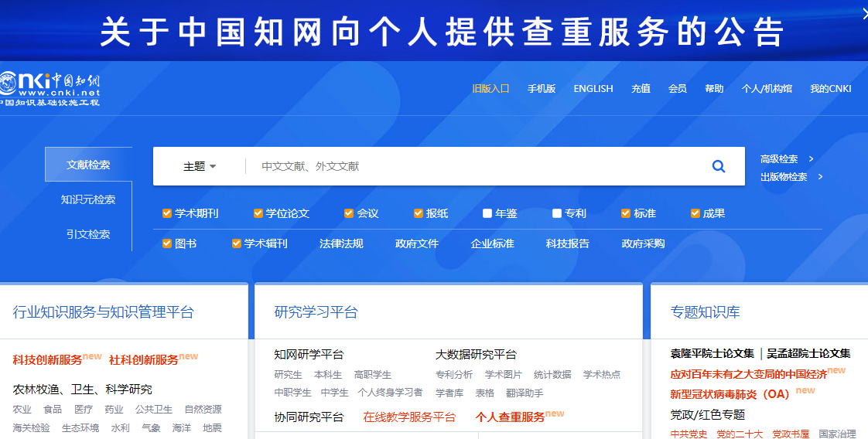Open 学者库 link
This screenshot has height=439, width=868.
(449, 393)
